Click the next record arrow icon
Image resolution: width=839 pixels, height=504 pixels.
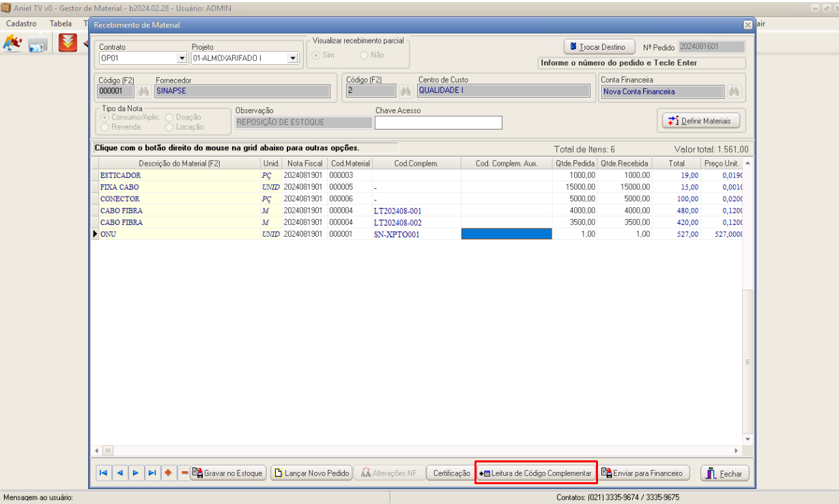[136, 473]
